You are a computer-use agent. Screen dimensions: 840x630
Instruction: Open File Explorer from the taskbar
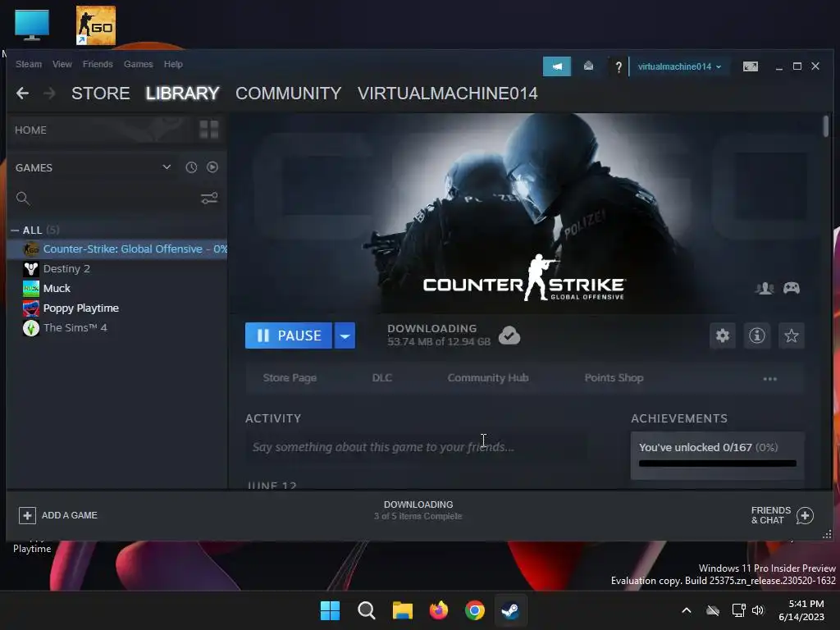(x=402, y=610)
